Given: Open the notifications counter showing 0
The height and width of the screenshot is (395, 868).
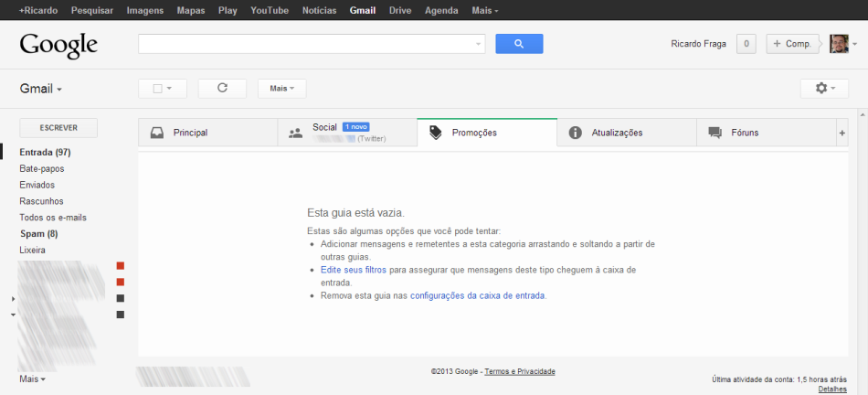Looking at the screenshot, I should 746,44.
